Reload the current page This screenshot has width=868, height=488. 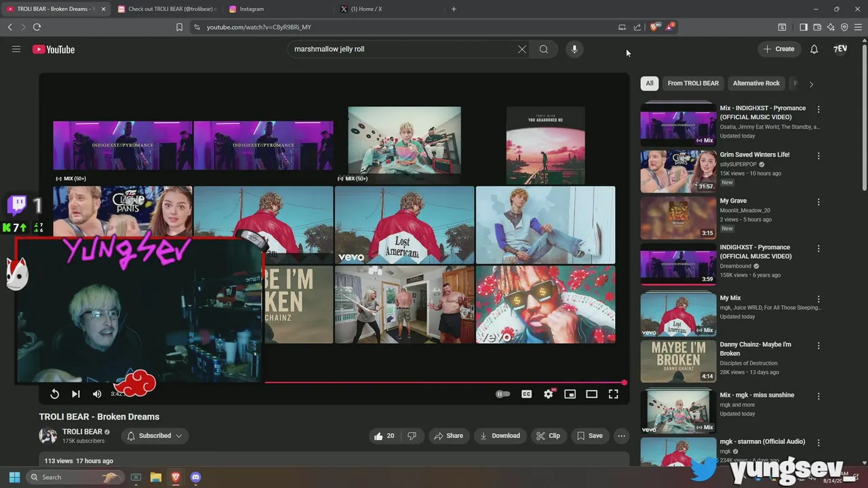pos(37,27)
